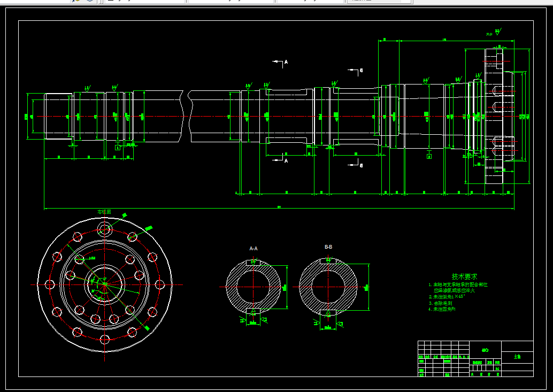Click note 1 主轴与支承轴承的配合部位
Viewport: 553px width, 392px height.
(x=458, y=285)
